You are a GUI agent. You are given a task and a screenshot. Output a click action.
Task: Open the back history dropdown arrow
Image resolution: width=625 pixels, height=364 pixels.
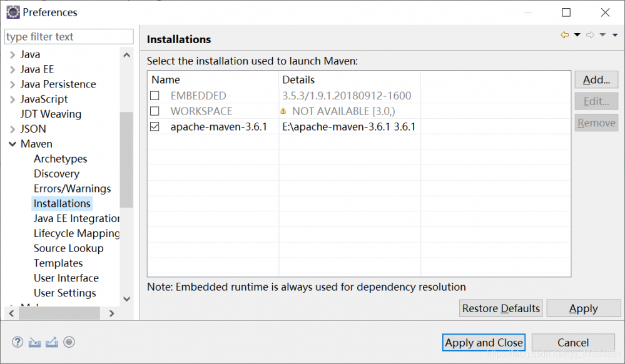[x=577, y=35]
